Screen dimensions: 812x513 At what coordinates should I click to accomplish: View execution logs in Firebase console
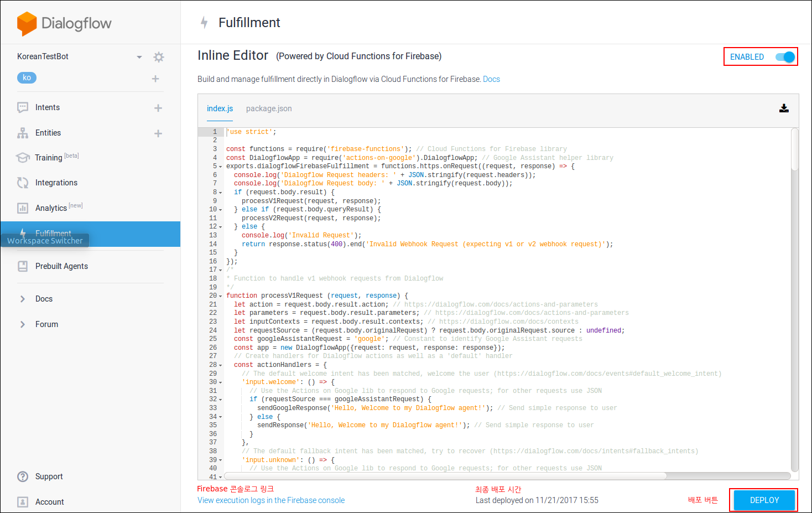coord(271,500)
